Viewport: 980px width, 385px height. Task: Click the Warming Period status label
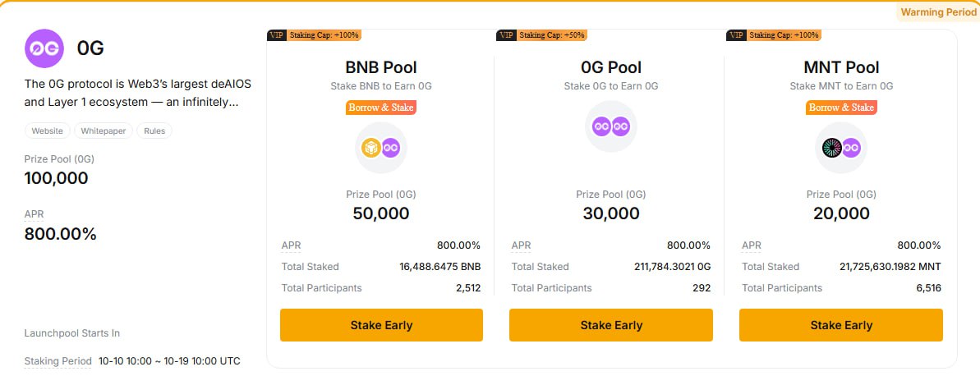(x=938, y=12)
